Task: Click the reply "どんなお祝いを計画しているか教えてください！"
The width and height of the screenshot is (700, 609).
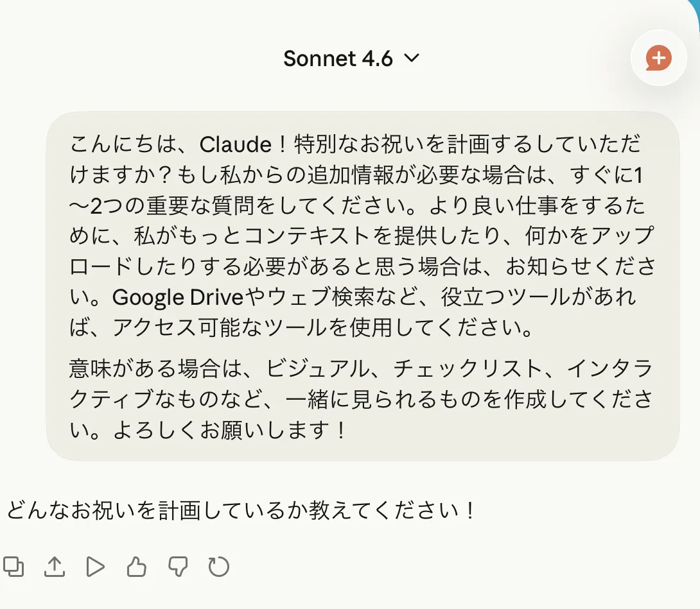Action: tap(241, 511)
